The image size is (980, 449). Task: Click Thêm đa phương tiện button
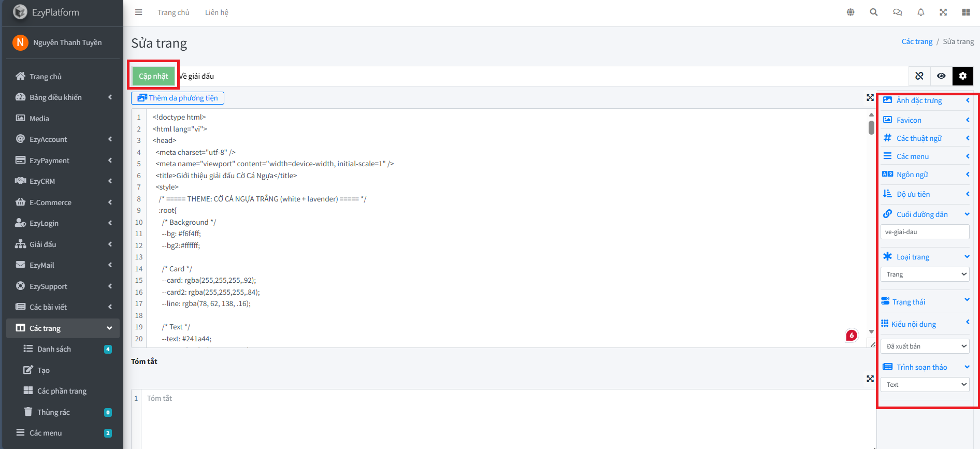(178, 98)
